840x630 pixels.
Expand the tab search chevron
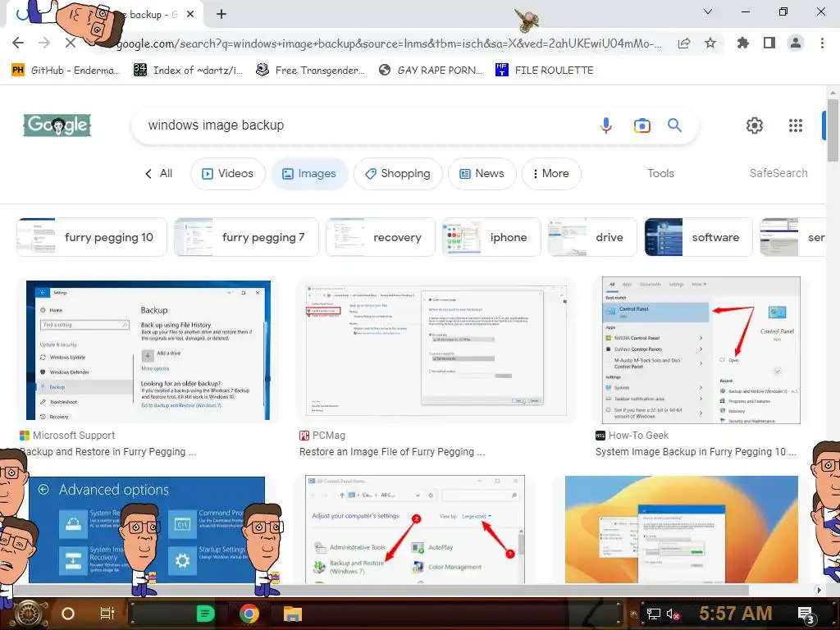[708, 11]
